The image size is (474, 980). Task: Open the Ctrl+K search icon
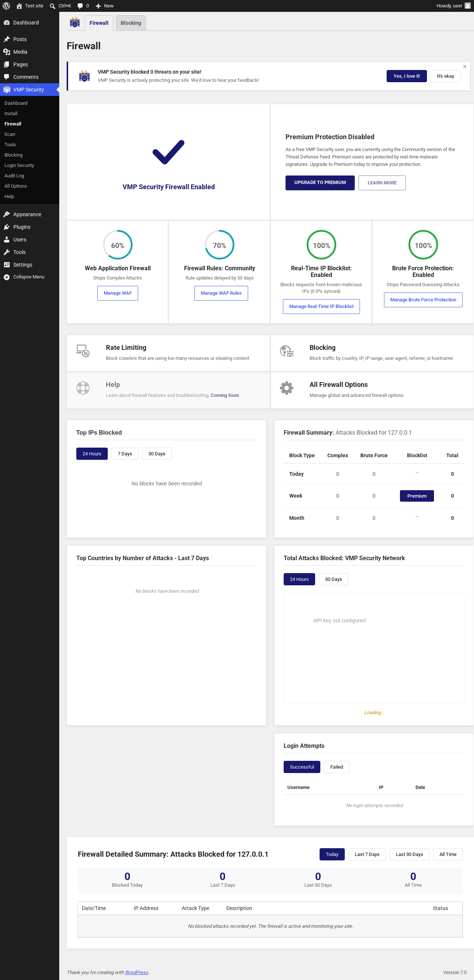click(x=53, y=6)
